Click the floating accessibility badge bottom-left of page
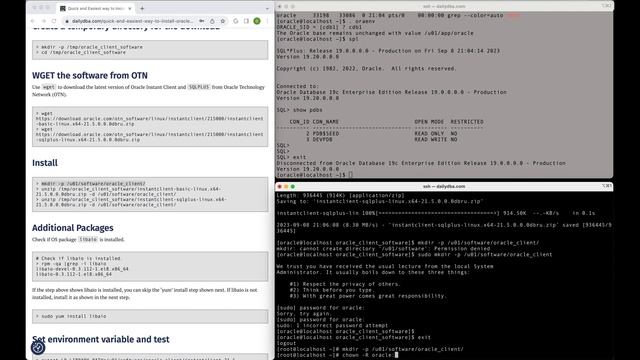The height and width of the screenshot is (360, 640). (x=38, y=347)
